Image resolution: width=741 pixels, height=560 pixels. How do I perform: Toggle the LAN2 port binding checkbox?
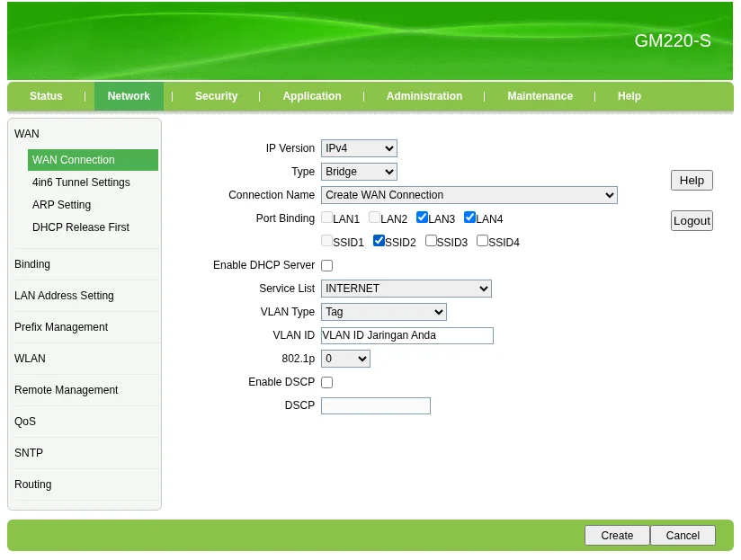tap(374, 218)
